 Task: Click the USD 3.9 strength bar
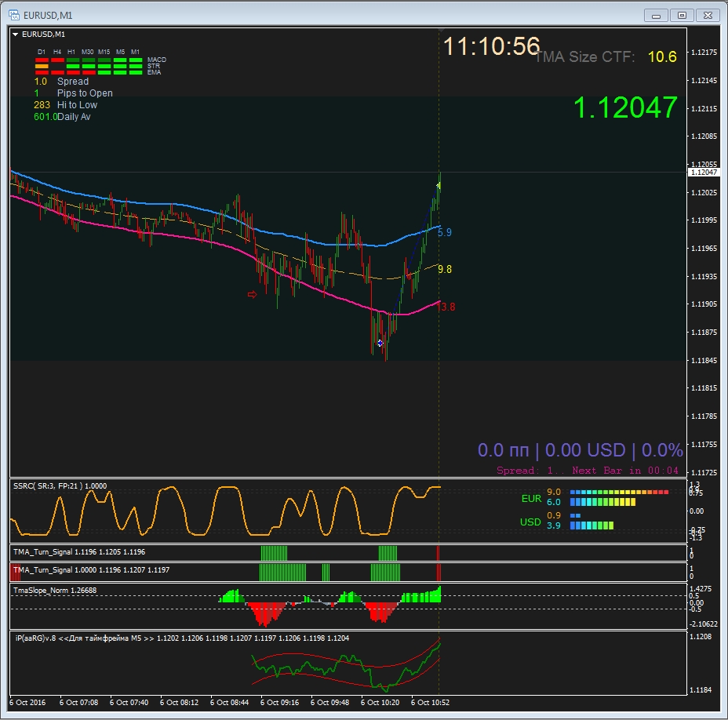[591, 525]
